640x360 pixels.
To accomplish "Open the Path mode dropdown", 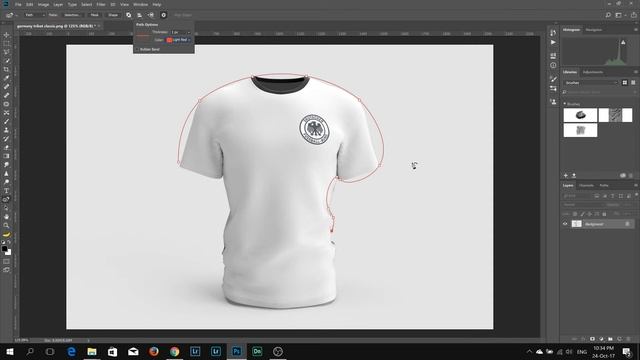I will coord(34,15).
